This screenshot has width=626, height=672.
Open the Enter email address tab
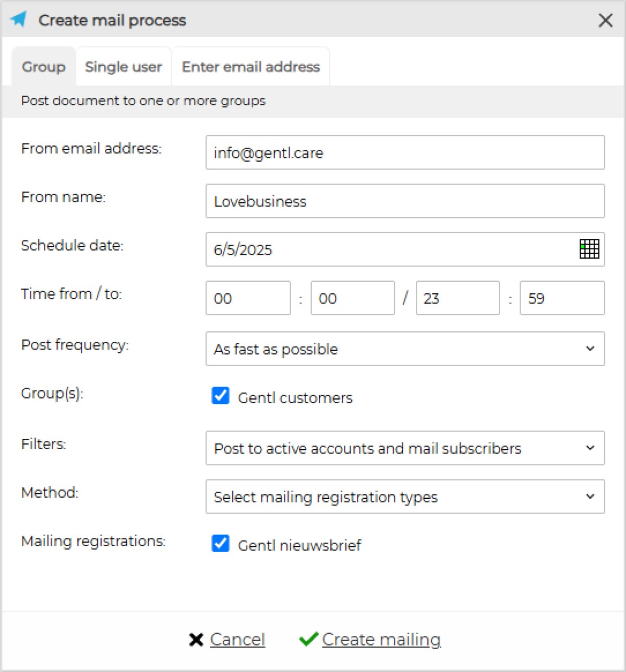point(250,67)
